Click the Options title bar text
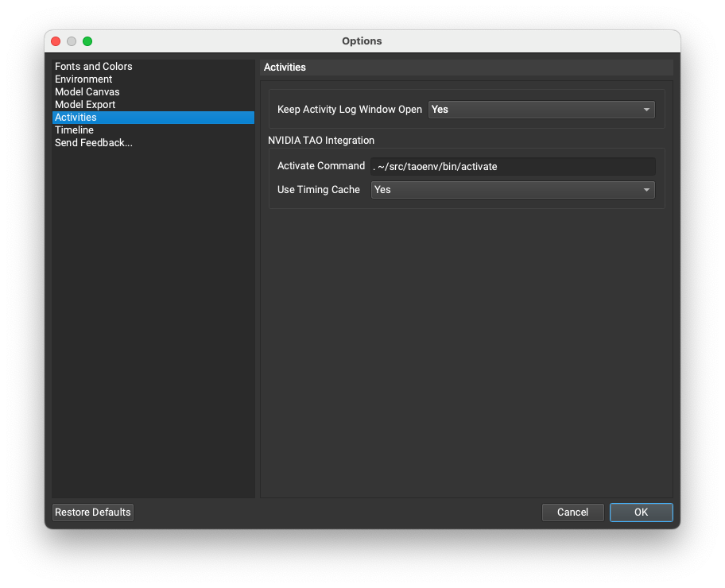The image size is (725, 588). coord(362,41)
